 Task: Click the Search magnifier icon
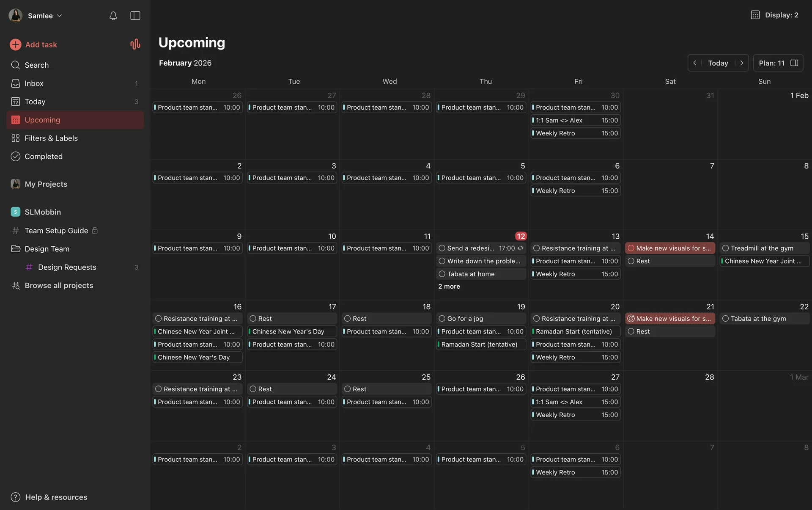click(x=16, y=65)
